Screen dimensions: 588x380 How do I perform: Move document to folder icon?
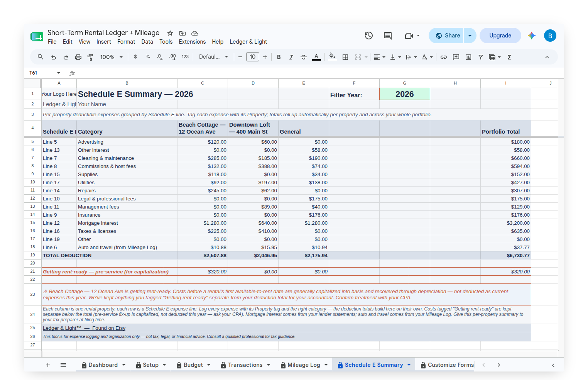[182, 33]
